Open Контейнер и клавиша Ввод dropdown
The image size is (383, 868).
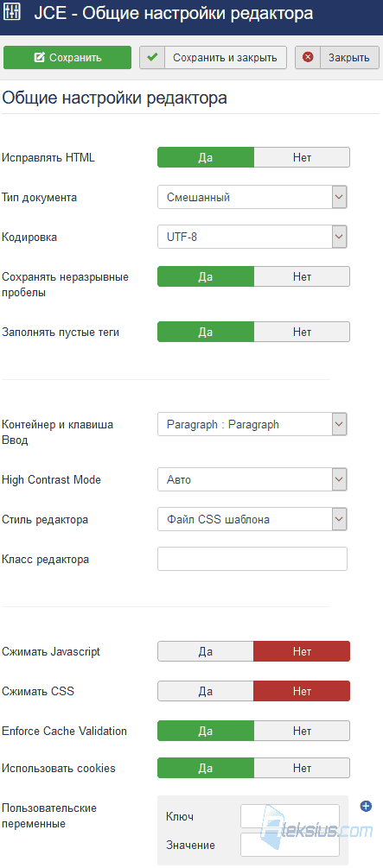point(252,425)
